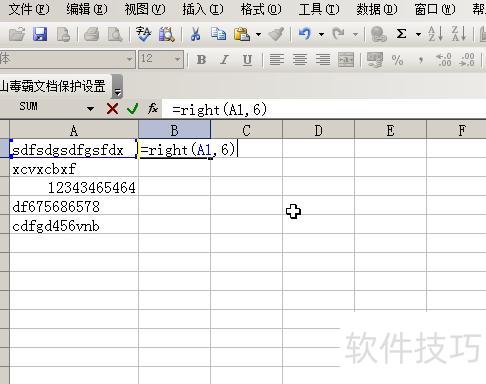Image resolution: width=486 pixels, height=384 pixels.
Task: Toggle Underline formatting
Action: pos(247,60)
